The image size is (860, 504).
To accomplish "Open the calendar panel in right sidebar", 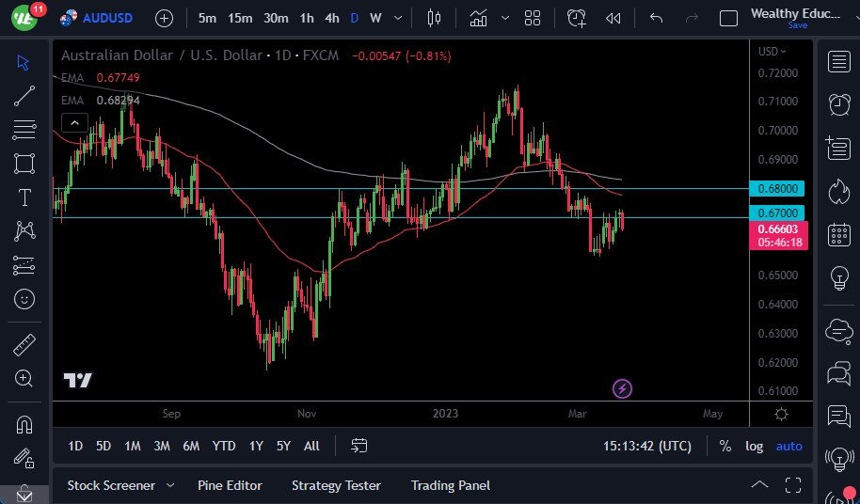I will 837,235.
